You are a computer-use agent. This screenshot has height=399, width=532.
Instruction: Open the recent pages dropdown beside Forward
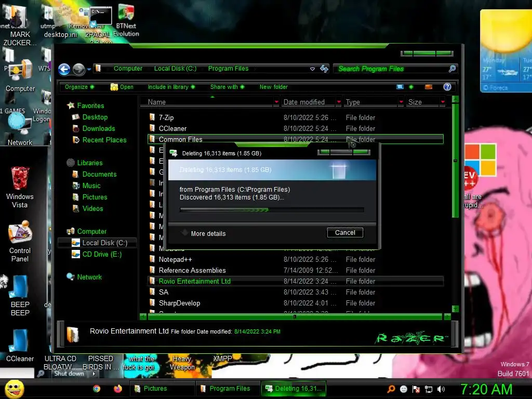click(89, 69)
